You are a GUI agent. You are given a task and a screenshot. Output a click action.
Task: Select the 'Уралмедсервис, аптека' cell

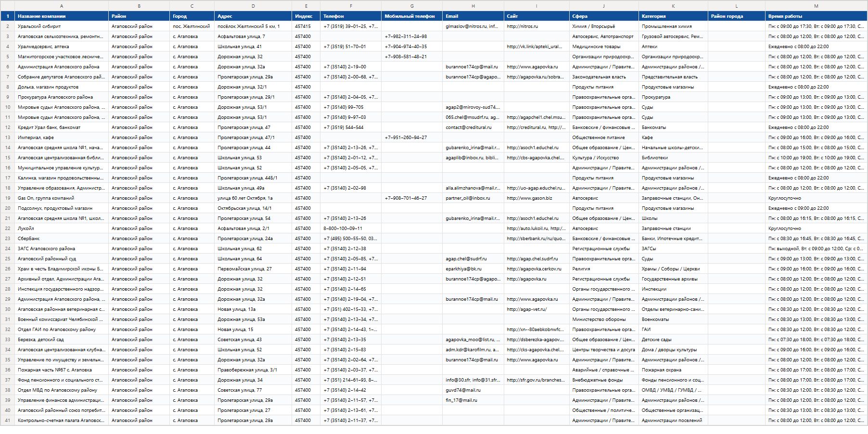[62, 47]
